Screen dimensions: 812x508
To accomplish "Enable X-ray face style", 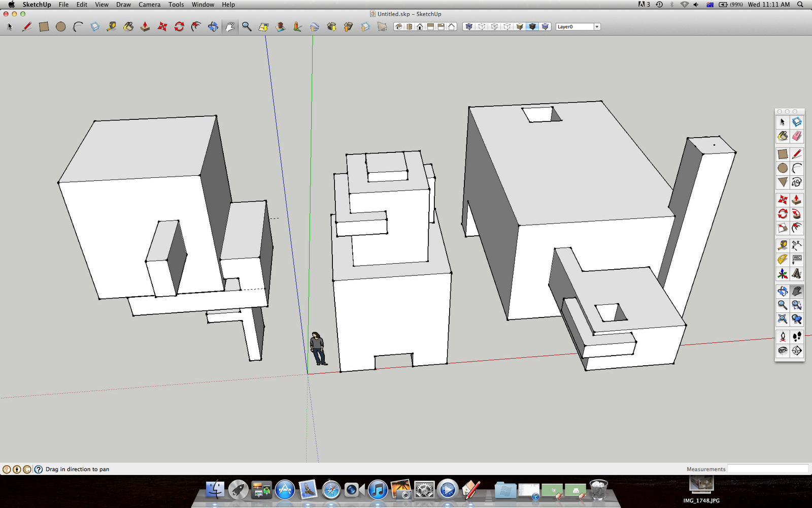I will pos(468,26).
